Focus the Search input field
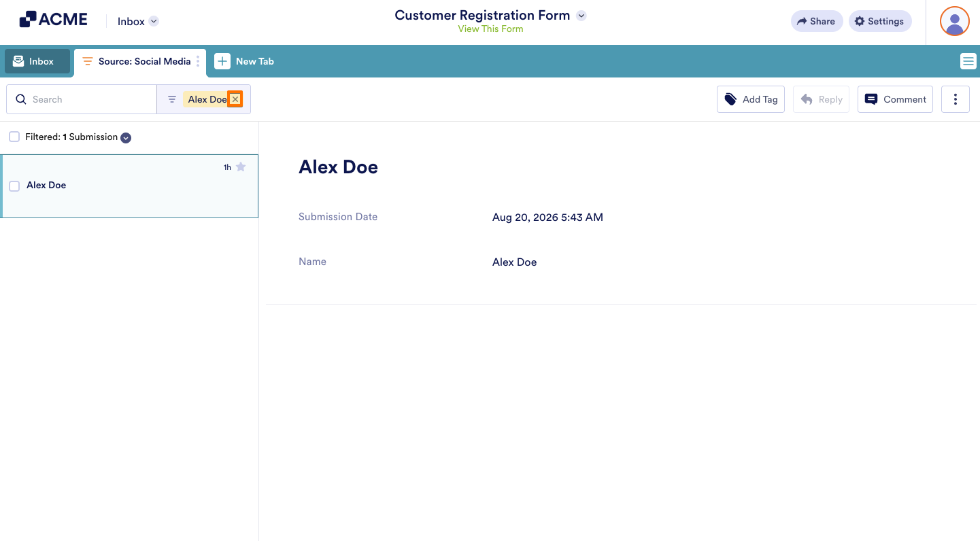 82,99
